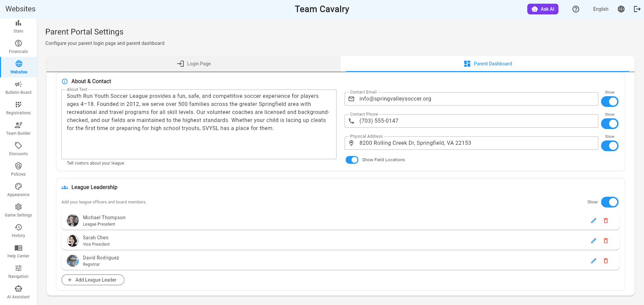The height and width of the screenshot is (305, 644).
Task: Open the Stats sidebar section
Action: [x=18, y=27]
